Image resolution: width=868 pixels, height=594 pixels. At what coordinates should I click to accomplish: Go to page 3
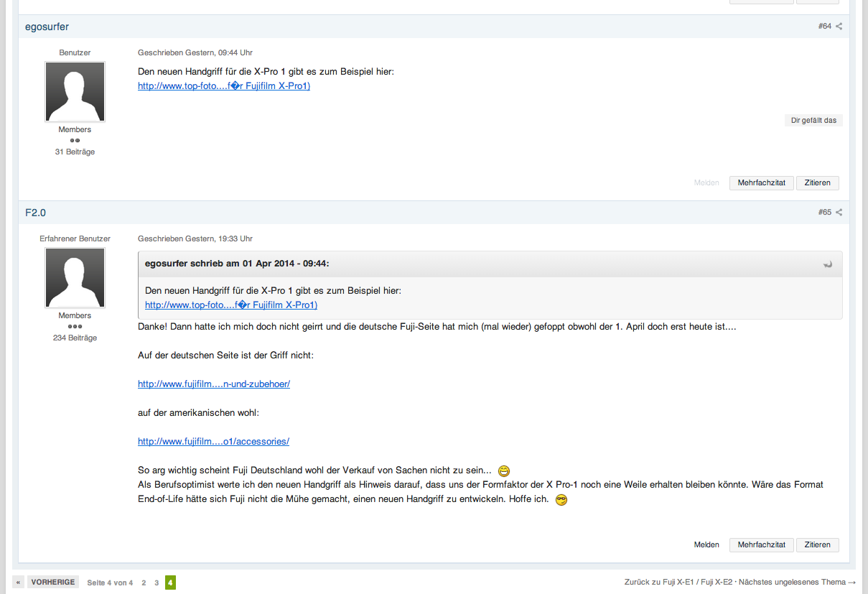157,583
